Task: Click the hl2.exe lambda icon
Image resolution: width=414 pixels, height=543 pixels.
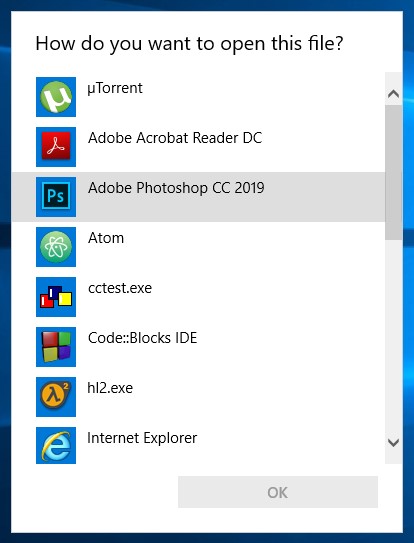Action: pyautogui.click(x=56, y=397)
